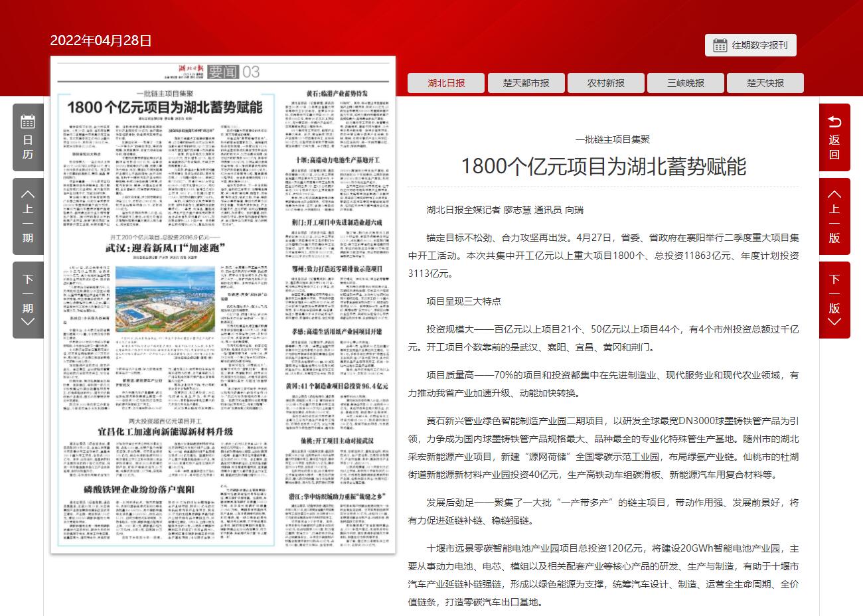Click the 要闻 03 page header label
This screenshot has height=616, width=863.
pyautogui.click(x=233, y=72)
